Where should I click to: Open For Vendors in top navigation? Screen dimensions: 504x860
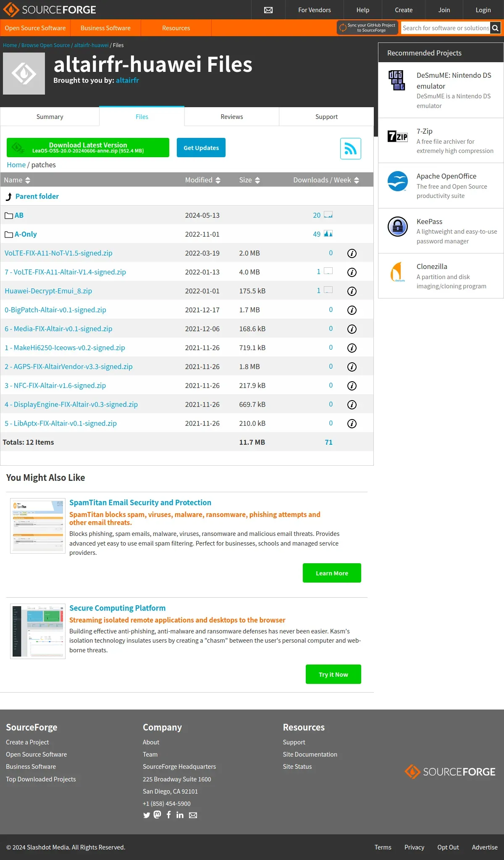pos(315,10)
